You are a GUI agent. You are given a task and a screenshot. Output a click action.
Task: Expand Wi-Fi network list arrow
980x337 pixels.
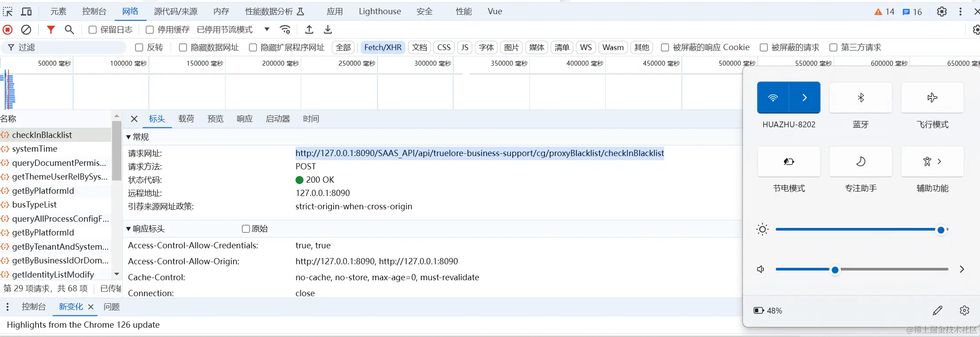click(805, 98)
